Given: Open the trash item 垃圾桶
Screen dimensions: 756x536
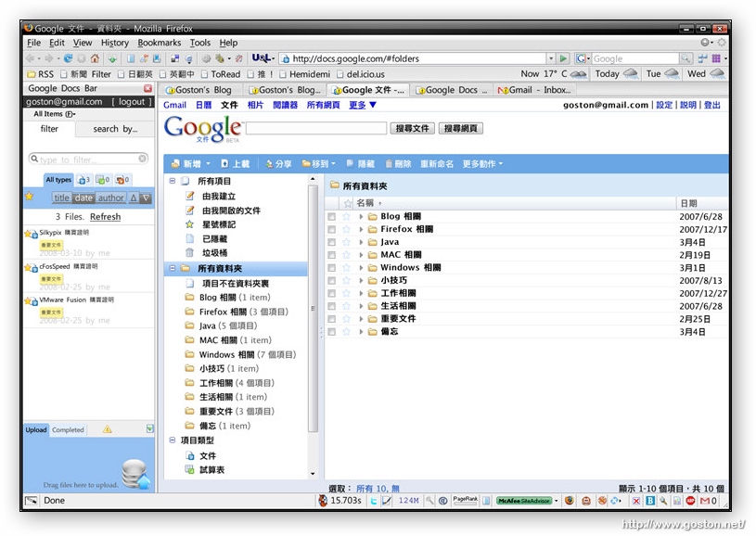Looking at the screenshot, I should (x=214, y=252).
